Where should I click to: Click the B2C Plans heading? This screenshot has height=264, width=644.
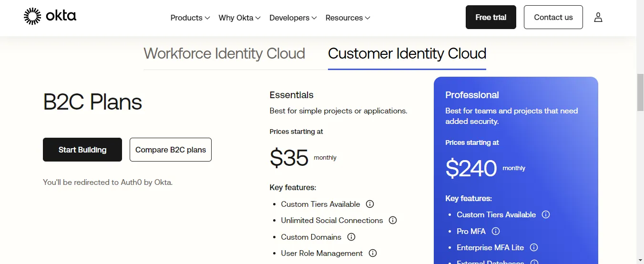coord(92,102)
